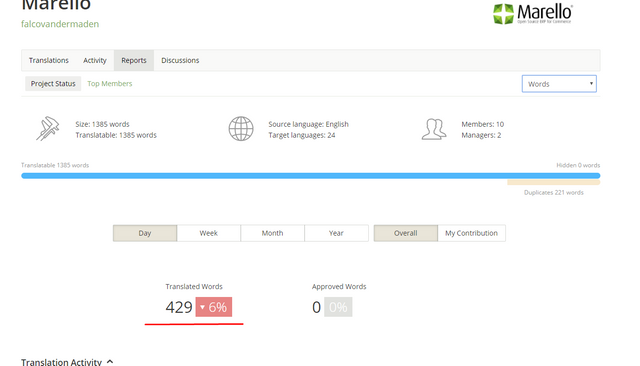The height and width of the screenshot is (366, 640).
Task: Open the Translations tab
Action: (49, 60)
